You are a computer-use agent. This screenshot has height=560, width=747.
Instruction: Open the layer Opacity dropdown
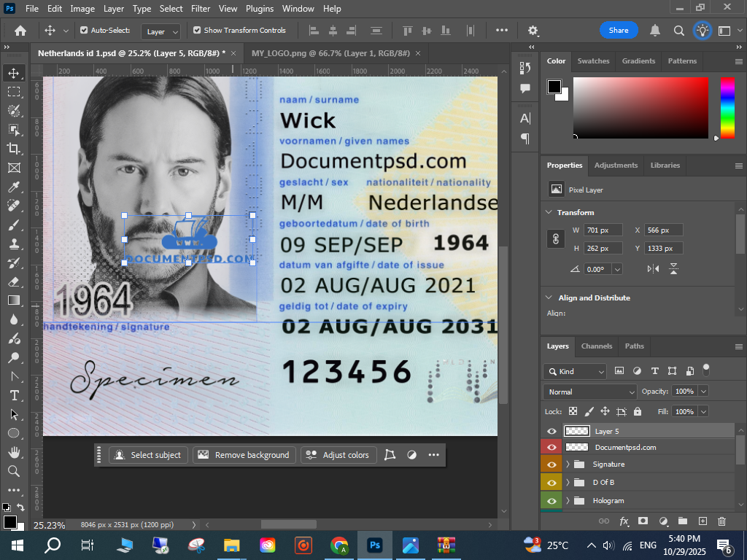tap(703, 392)
